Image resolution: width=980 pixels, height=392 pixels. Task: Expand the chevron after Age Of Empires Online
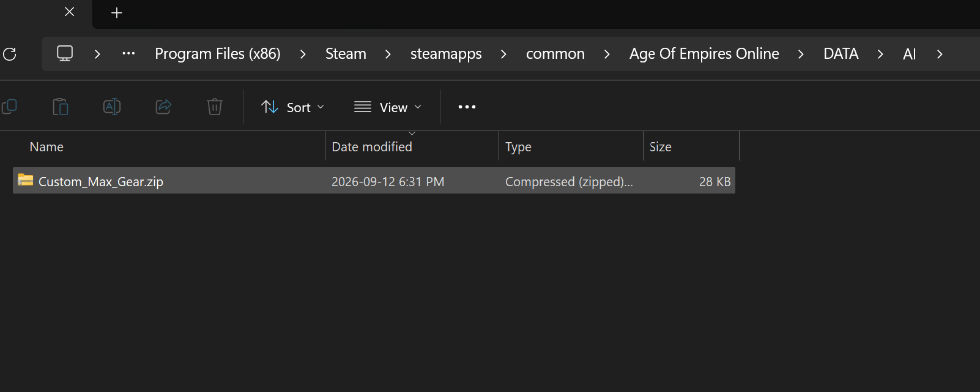pyautogui.click(x=801, y=54)
